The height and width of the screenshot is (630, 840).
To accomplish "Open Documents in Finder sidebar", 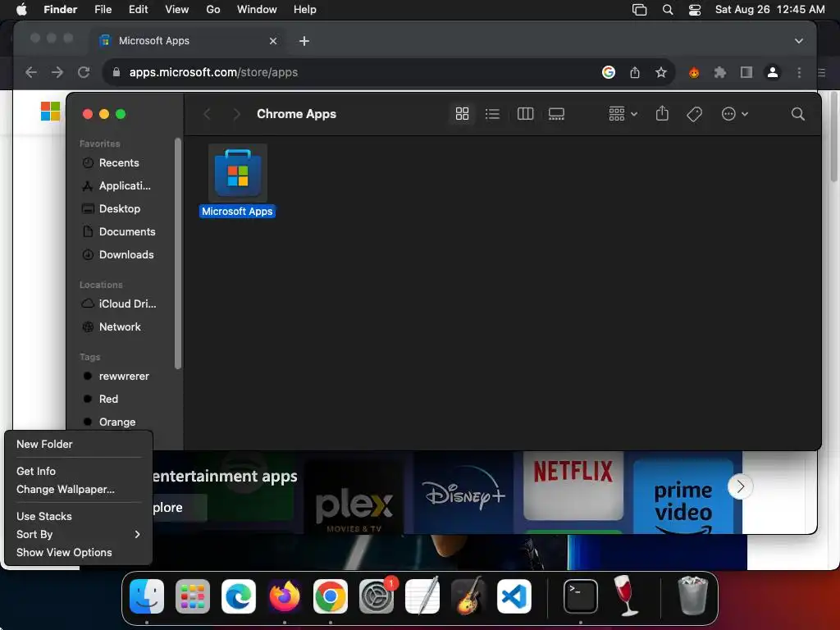I will point(126,232).
